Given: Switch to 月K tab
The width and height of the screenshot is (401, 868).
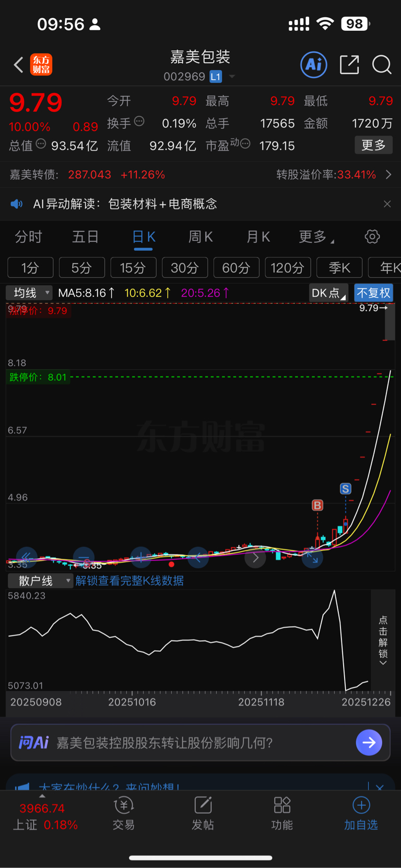Looking at the screenshot, I should 258,237.
